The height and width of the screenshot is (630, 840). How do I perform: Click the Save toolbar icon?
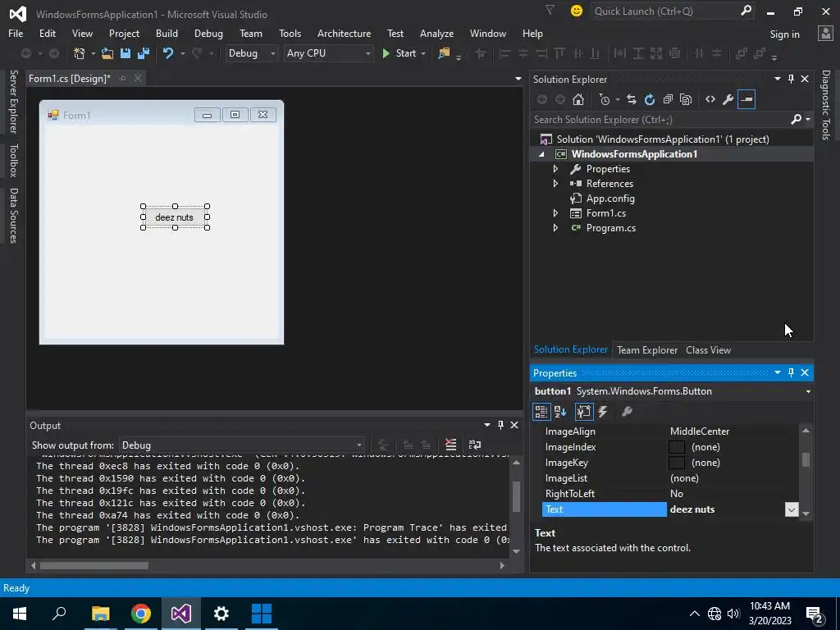(x=126, y=53)
